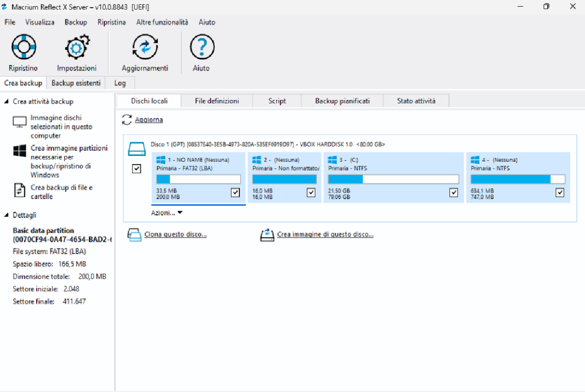585x392 pixels.
Task: Uncheck partition 1 NO NAME checkbox
Action: pyautogui.click(x=235, y=192)
